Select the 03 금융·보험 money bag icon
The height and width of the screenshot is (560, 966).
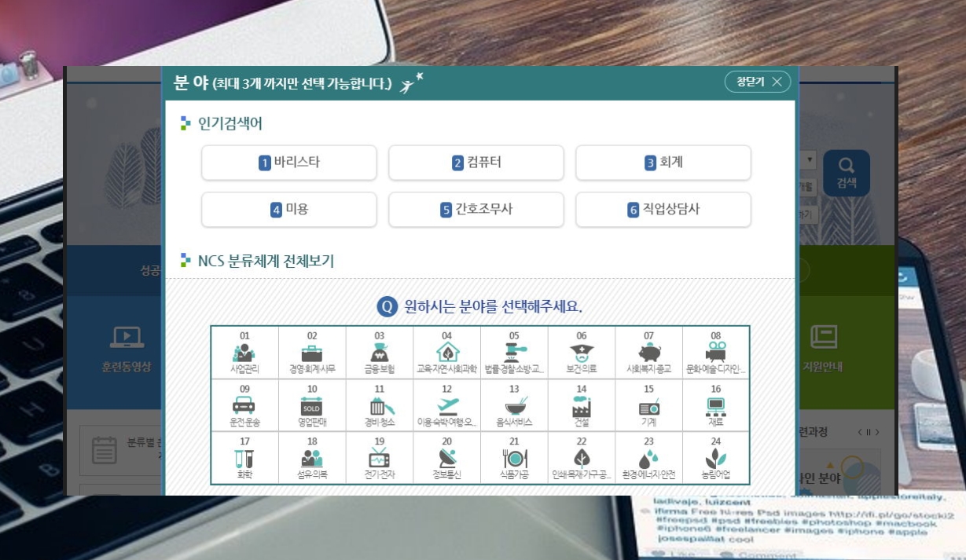380,353
